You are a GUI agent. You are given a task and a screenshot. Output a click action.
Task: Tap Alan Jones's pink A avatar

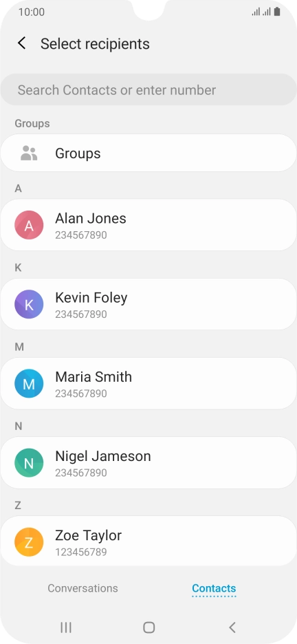29,225
